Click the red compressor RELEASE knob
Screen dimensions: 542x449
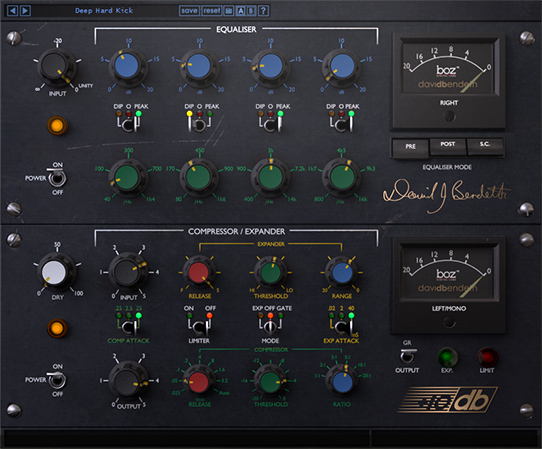point(199,382)
